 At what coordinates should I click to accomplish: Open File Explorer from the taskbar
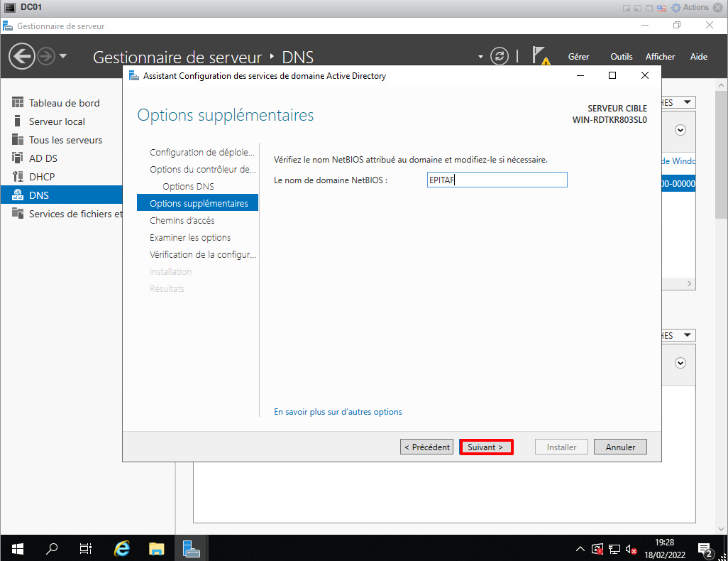click(x=157, y=548)
